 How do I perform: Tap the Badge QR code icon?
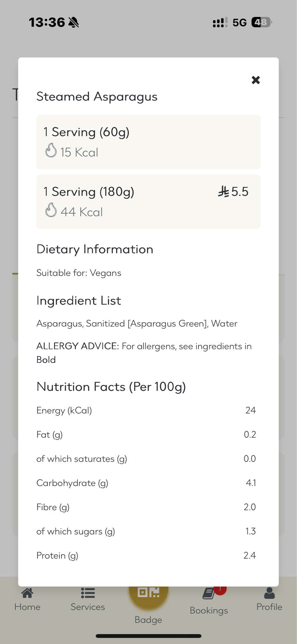point(148,592)
